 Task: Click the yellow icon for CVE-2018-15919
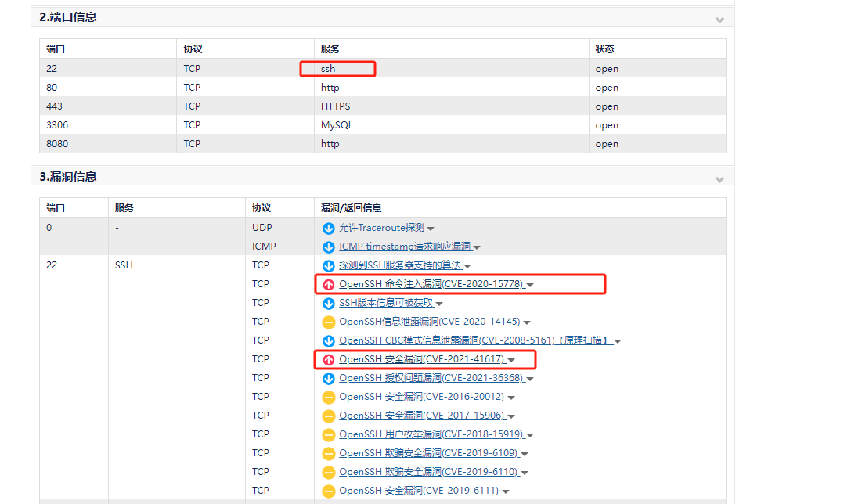click(328, 435)
